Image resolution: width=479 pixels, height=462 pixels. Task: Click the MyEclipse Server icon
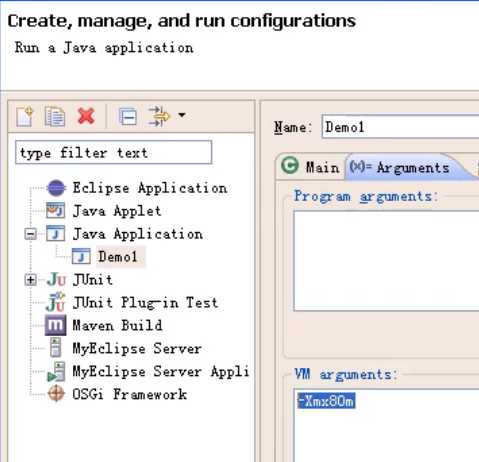pos(55,348)
